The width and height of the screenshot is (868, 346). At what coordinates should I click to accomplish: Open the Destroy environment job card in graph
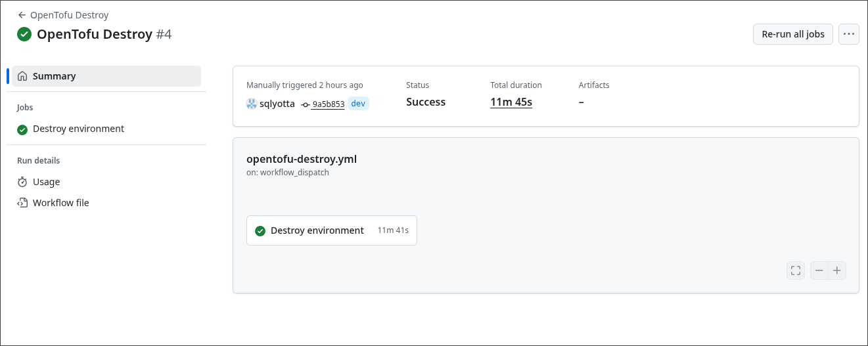tap(331, 230)
